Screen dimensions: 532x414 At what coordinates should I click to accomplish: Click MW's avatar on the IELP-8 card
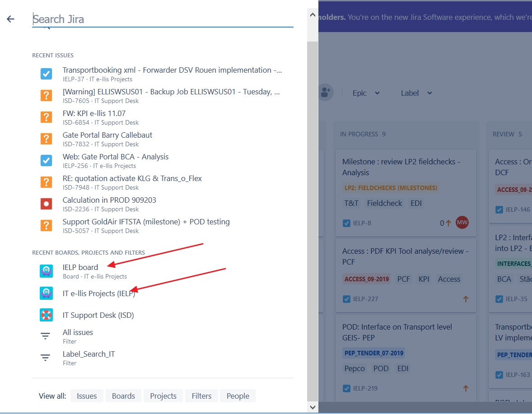click(x=462, y=223)
